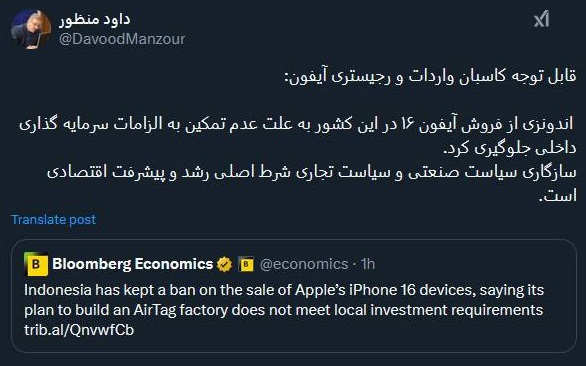Open the Bloomberg Economics account name
This screenshot has height=366, width=586.
point(133,264)
